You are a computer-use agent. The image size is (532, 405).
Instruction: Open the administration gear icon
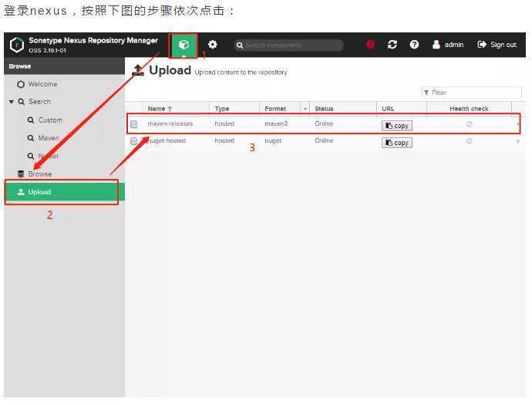213,45
